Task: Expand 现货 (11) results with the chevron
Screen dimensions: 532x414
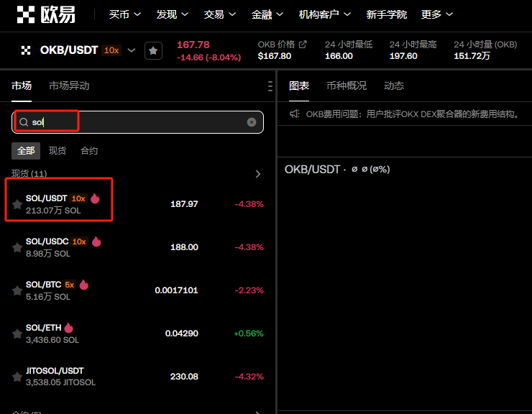Action: 258,174
